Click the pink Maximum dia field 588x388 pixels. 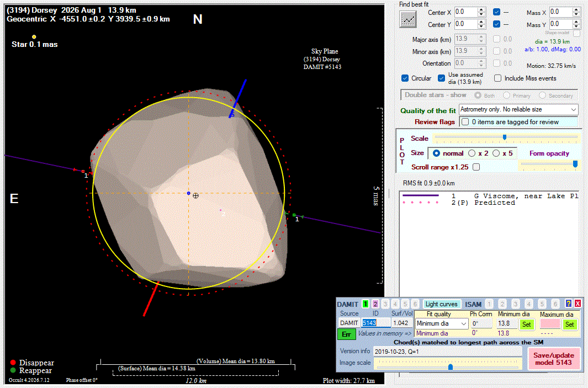(550, 323)
